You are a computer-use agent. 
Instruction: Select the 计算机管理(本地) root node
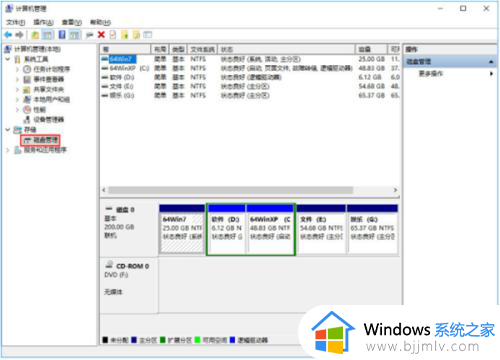tap(32, 49)
